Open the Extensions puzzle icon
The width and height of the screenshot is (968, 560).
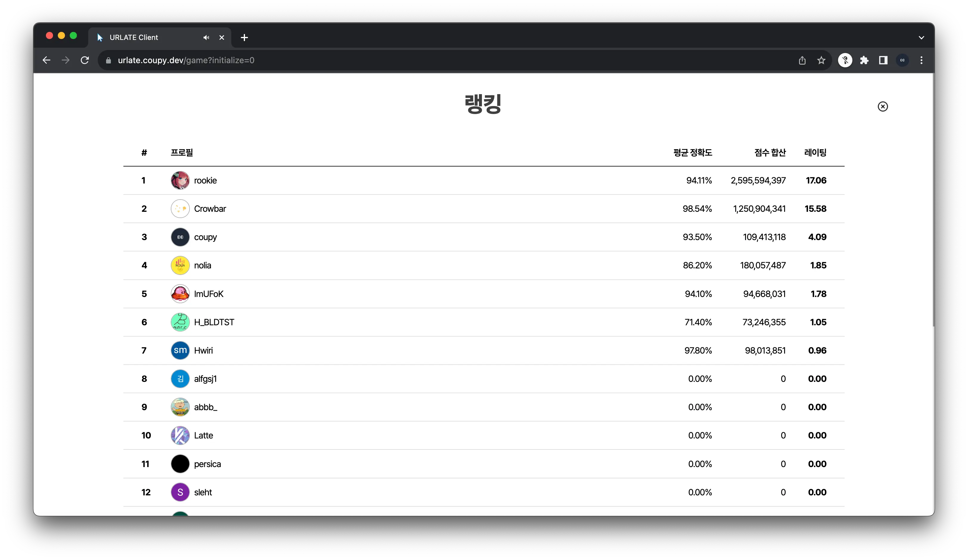(864, 60)
